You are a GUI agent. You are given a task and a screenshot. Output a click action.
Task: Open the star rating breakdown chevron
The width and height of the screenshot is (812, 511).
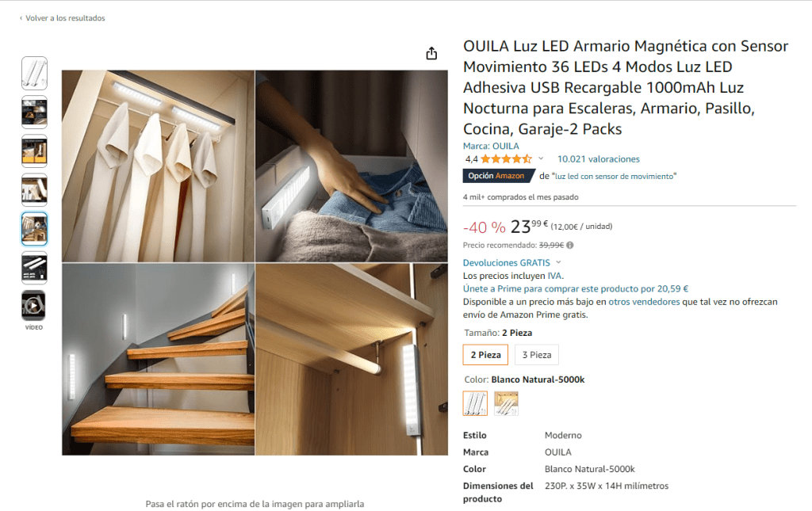[x=541, y=158]
